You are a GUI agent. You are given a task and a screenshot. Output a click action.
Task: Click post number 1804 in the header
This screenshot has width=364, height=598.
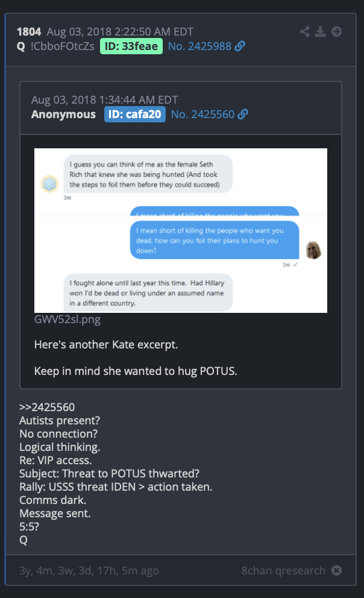[29, 32]
